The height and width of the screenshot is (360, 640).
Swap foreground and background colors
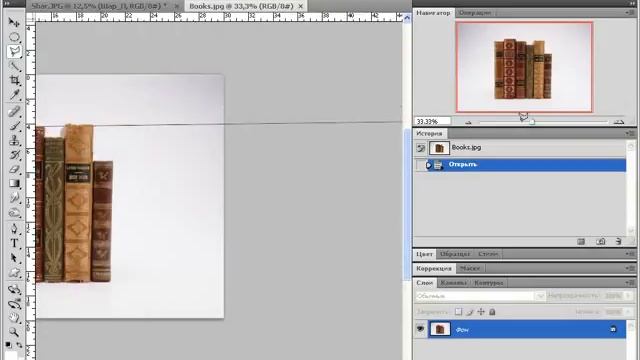(x=19, y=345)
